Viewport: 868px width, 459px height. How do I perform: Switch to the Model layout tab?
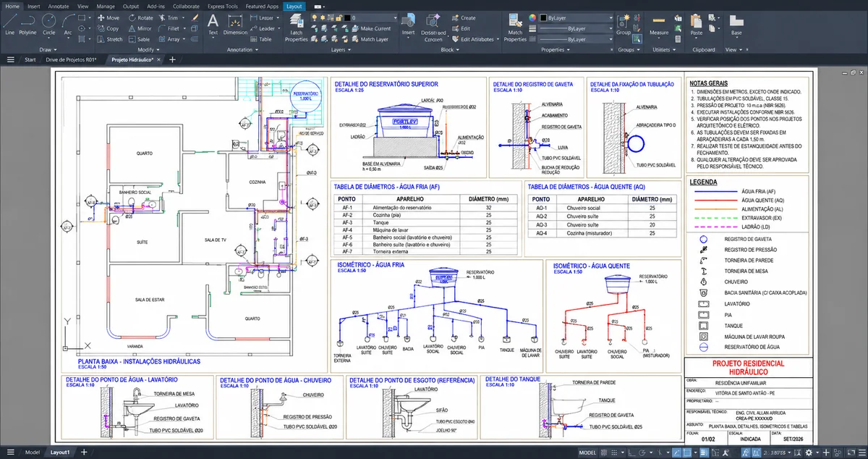pos(33,452)
